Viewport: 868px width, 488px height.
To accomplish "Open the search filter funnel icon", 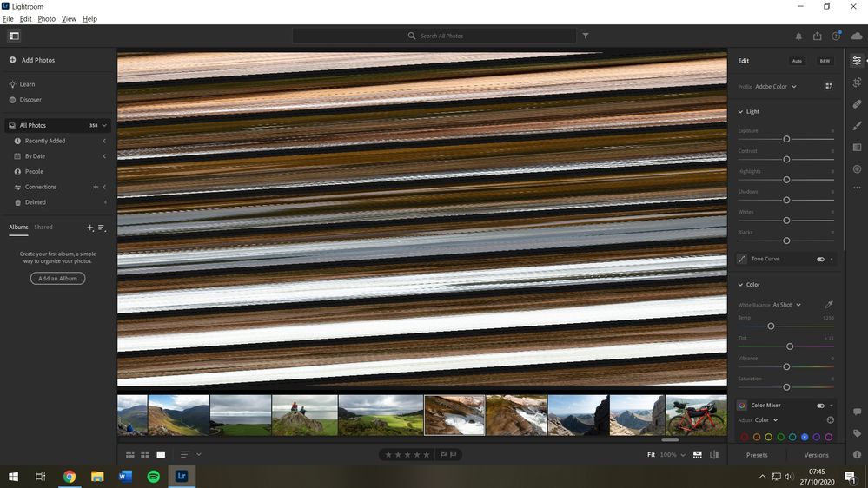I will coord(585,36).
